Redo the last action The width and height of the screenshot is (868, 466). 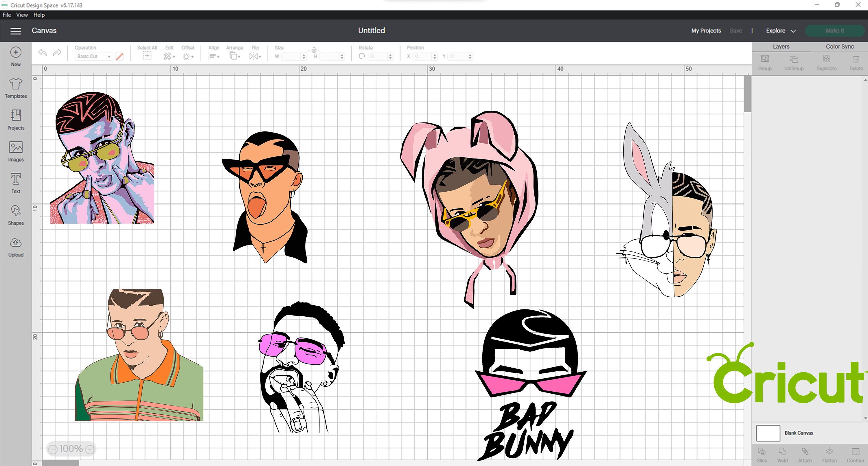click(57, 53)
